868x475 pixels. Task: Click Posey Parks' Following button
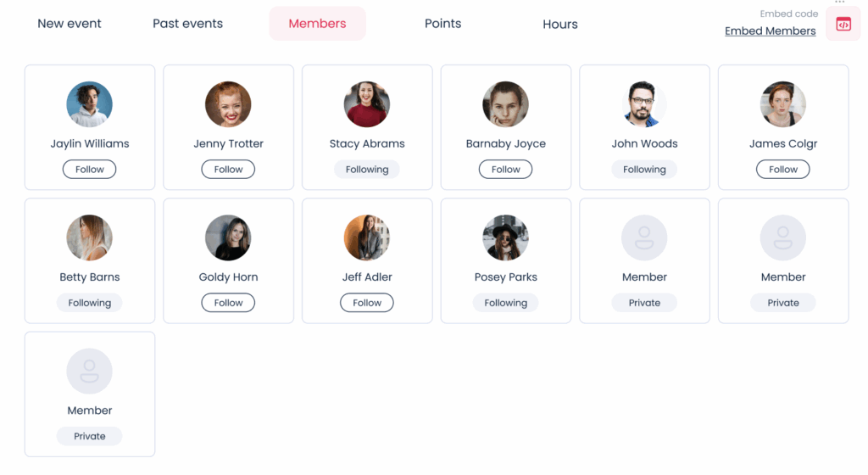(506, 303)
